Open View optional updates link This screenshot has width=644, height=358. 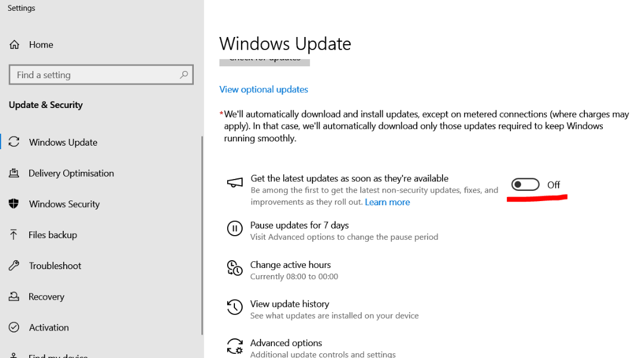(264, 89)
